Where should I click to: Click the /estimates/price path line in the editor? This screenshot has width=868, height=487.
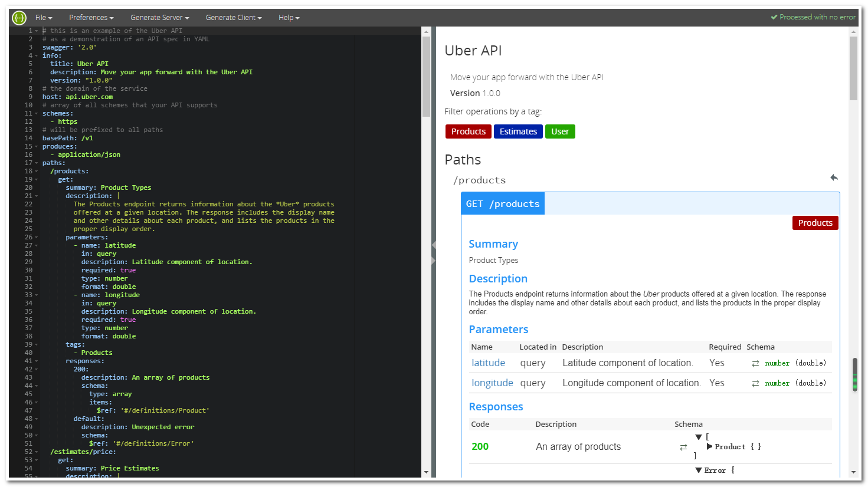pos(83,452)
